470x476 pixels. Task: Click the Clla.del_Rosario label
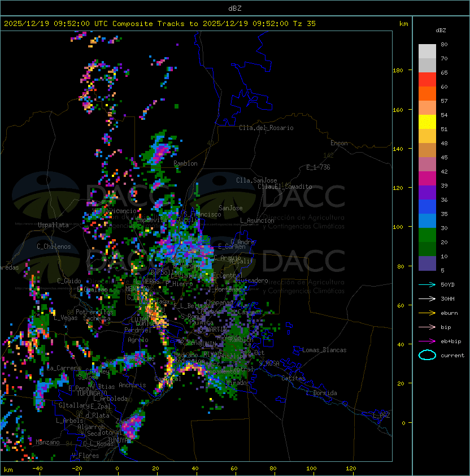(266, 128)
